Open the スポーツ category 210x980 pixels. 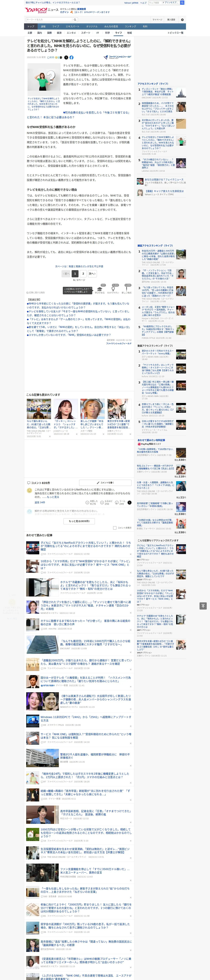coord(85,33)
